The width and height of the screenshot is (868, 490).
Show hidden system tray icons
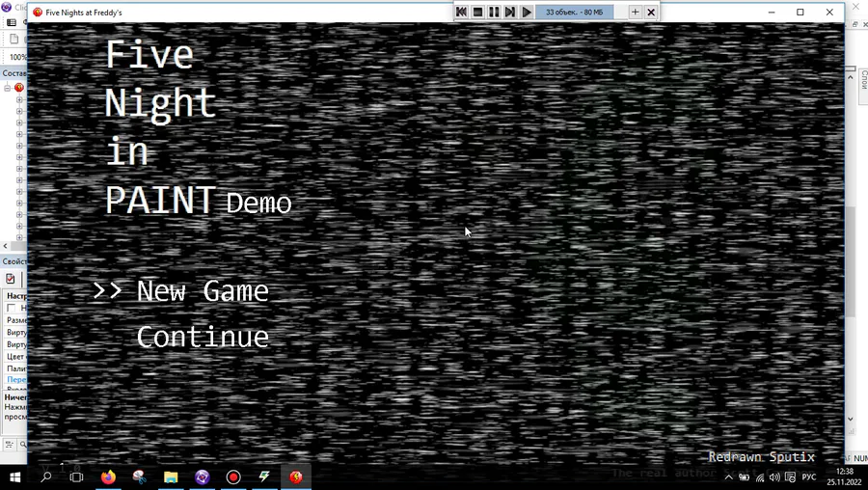coord(728,477)
